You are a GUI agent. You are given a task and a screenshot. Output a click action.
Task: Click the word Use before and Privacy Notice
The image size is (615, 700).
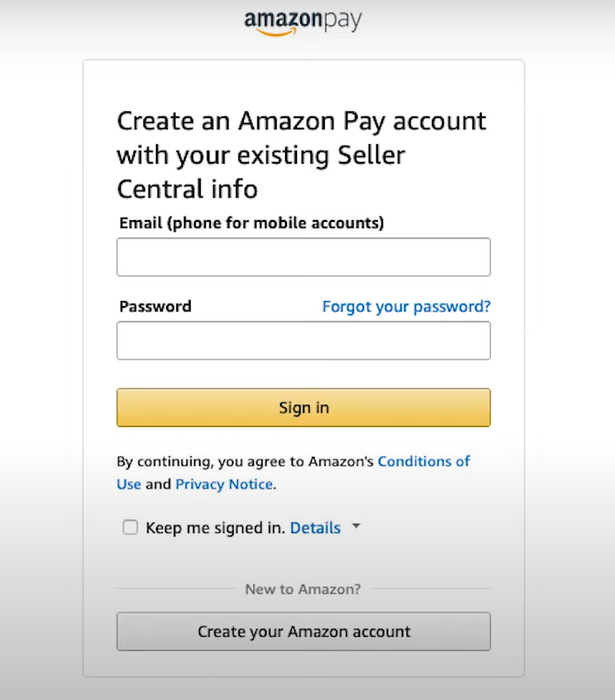(128, 484)
